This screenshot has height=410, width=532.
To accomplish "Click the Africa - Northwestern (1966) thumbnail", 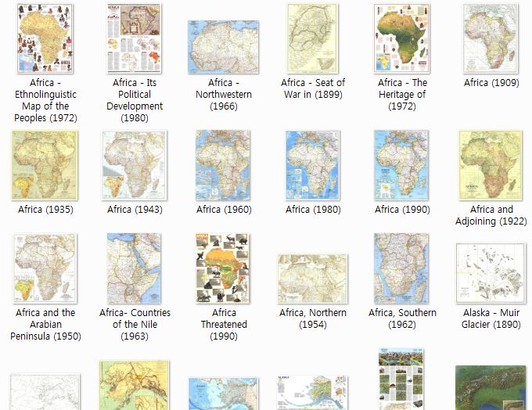I will click(x=223, y=46).
